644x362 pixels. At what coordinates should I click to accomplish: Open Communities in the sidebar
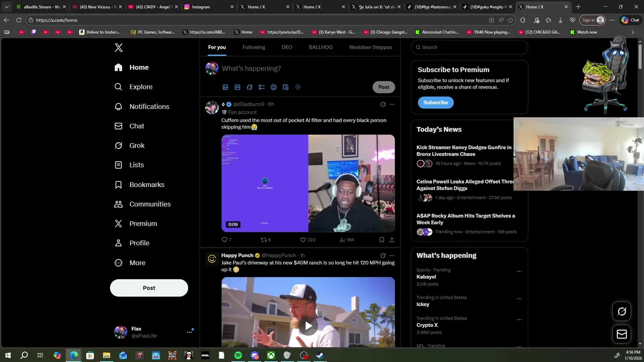[x=142, y=204]
